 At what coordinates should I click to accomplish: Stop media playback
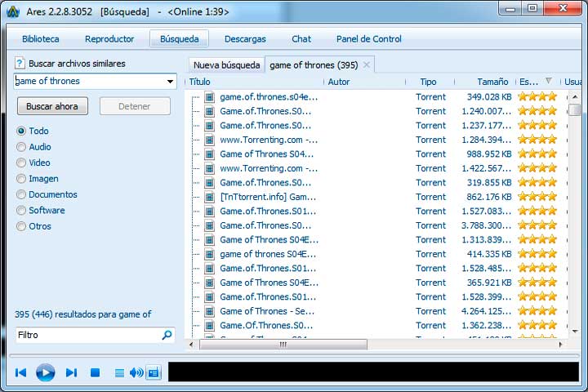(96, 372)
